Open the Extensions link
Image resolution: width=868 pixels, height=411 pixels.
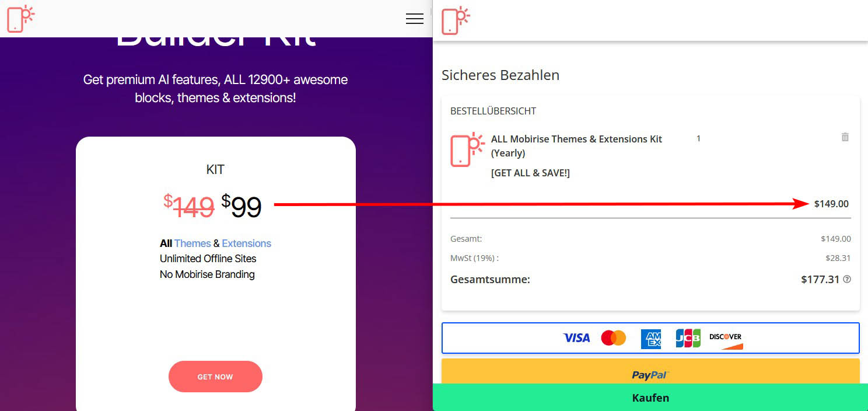[x=246, y=243]
